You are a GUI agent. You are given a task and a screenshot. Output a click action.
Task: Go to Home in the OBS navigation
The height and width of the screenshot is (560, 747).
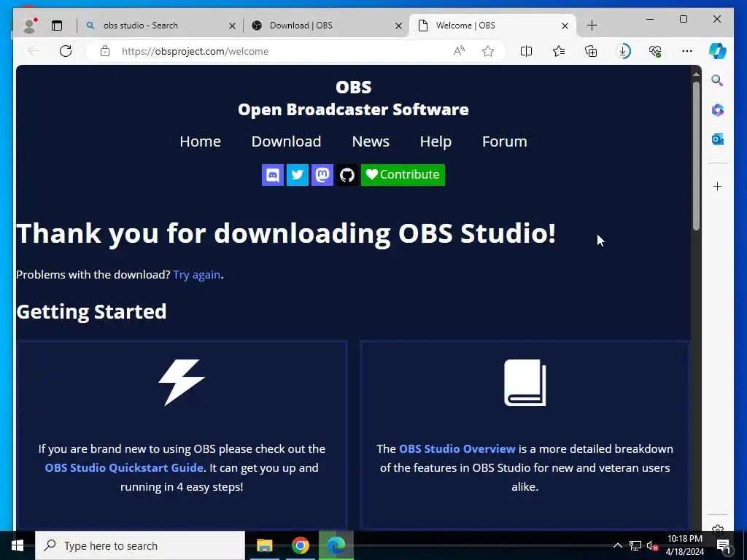(x=200, y=141)
